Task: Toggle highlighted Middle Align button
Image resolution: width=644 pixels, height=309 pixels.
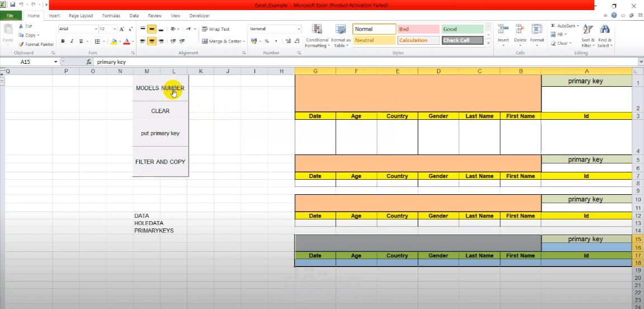Action: pyautogui.click(x=151, y=29)
